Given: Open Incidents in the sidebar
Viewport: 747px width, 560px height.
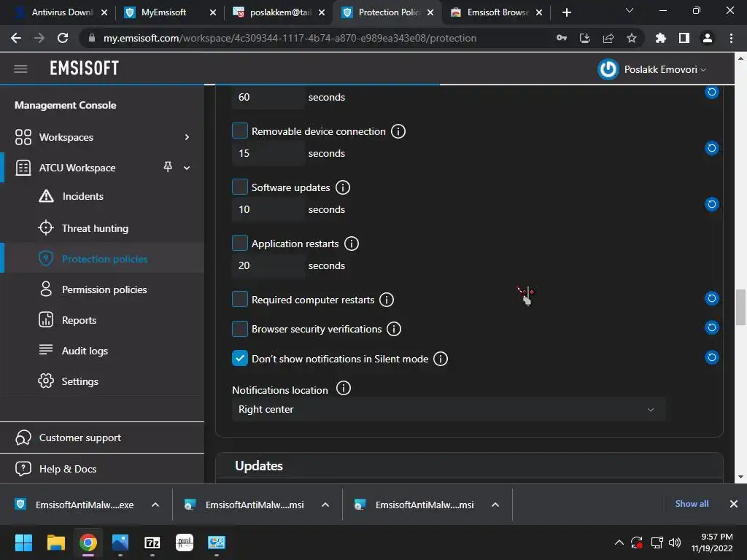Looking at the screenshot, I should point(82,196).
